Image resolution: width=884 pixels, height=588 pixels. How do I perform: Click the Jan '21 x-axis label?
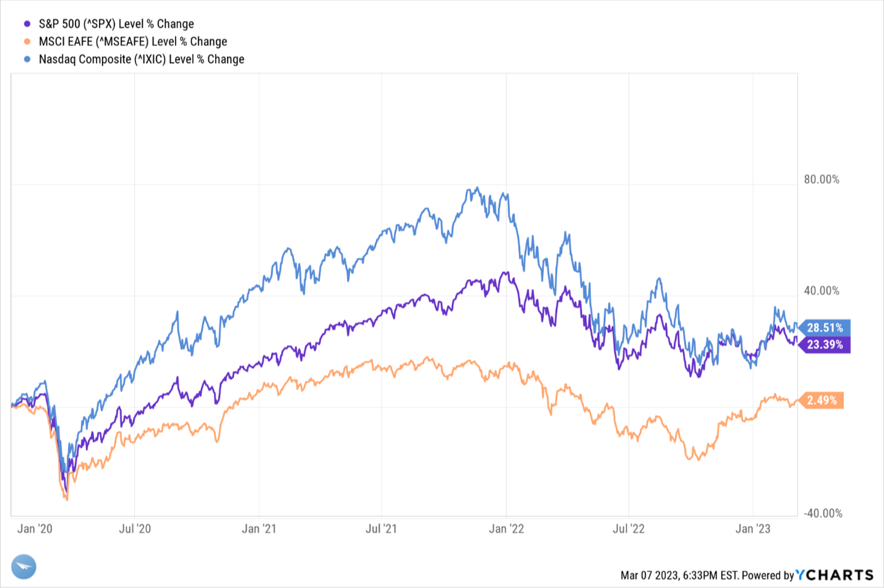coord(259,529)
